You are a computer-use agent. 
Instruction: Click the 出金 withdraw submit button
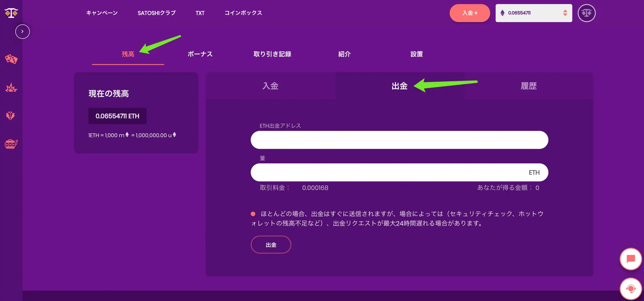coord(271,245)
